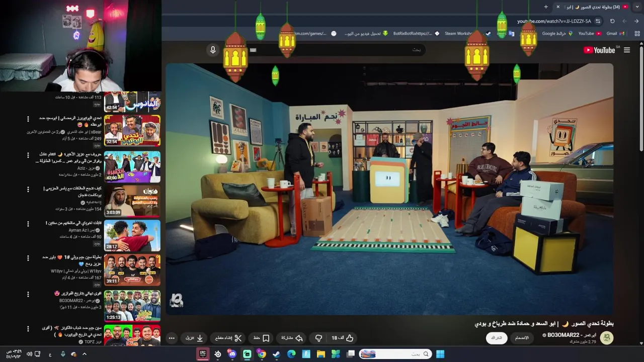The image size is (644, 362).
Task: Open BO3OMAR22 channel avatar
Action: [607, 338]
